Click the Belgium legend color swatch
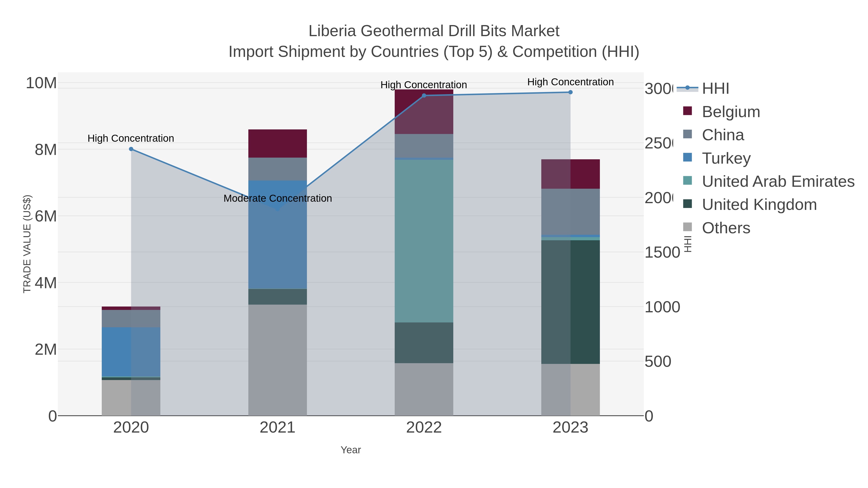Image resolution: width=868 pixels, height=488 pixels. tap(687, 111)
